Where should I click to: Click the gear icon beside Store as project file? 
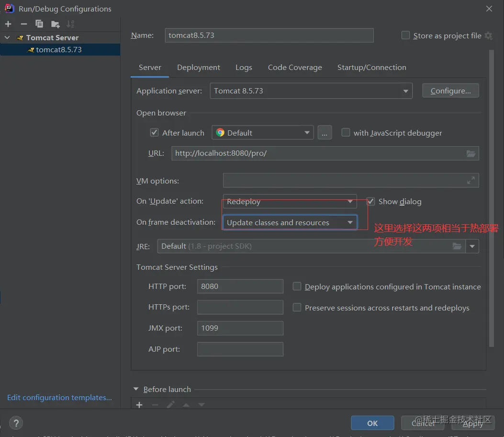489,36
